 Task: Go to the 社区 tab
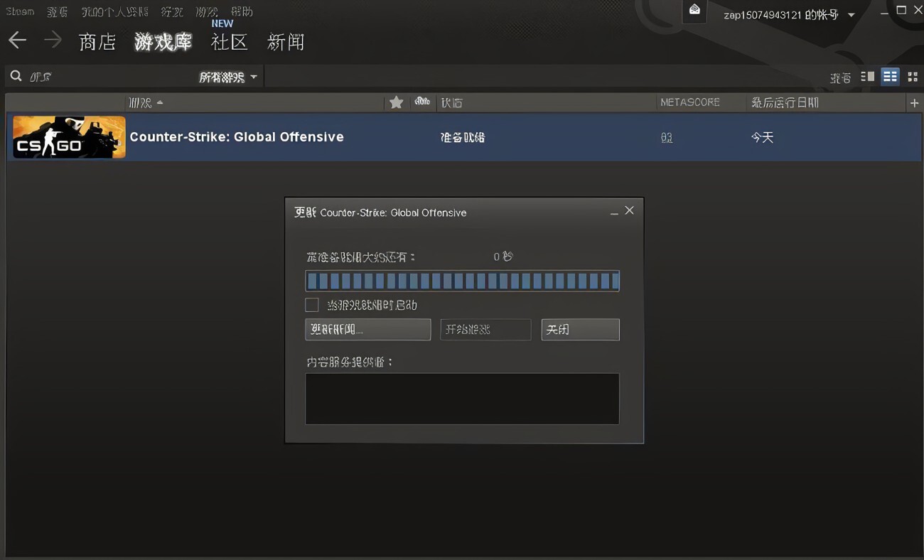[x=230, y=42]
